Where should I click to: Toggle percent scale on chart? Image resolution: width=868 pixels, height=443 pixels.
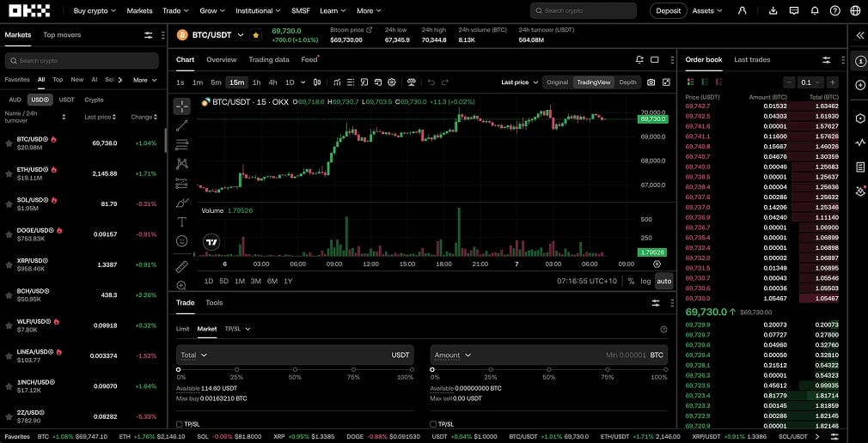(631, 281)
